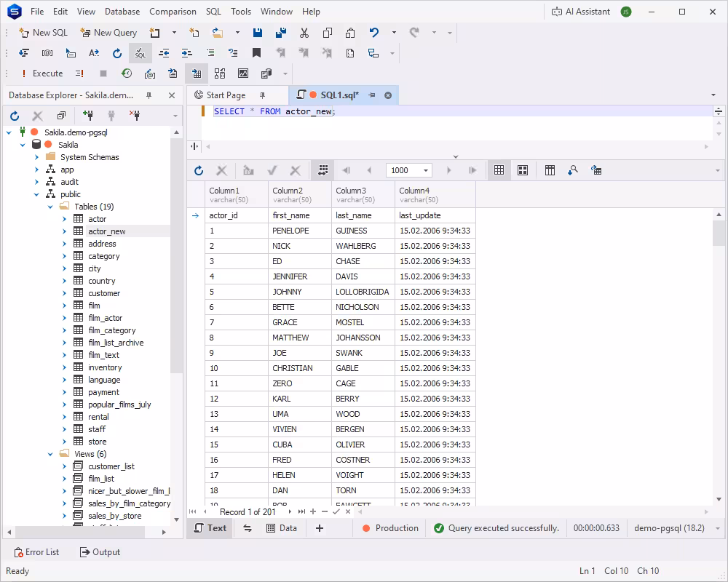Click the Paste clipboard icon

click(351, 33)
